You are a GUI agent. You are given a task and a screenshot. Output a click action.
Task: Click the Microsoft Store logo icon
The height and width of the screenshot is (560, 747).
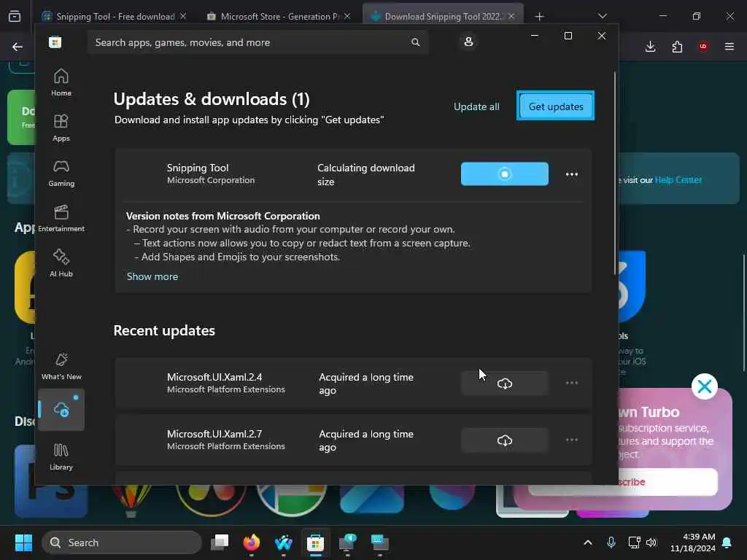55,42
